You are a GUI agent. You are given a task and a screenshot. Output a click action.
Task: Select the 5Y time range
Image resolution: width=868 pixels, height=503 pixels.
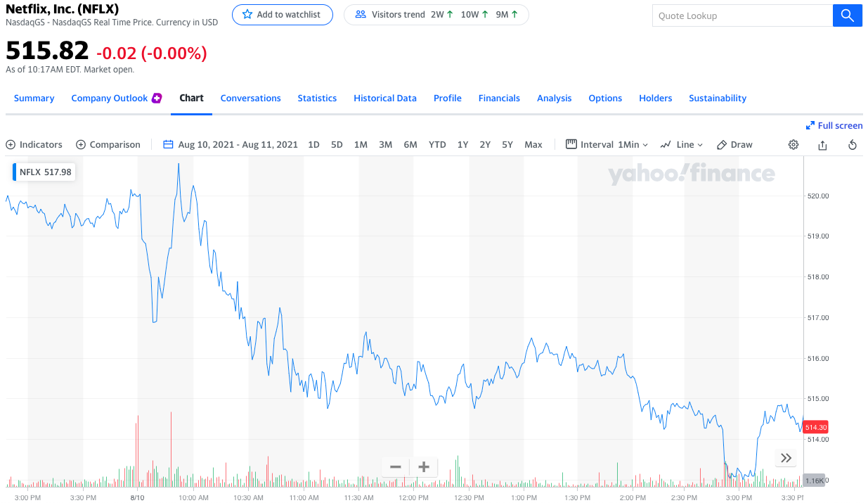pyautogui.click(x=507, y=144)
